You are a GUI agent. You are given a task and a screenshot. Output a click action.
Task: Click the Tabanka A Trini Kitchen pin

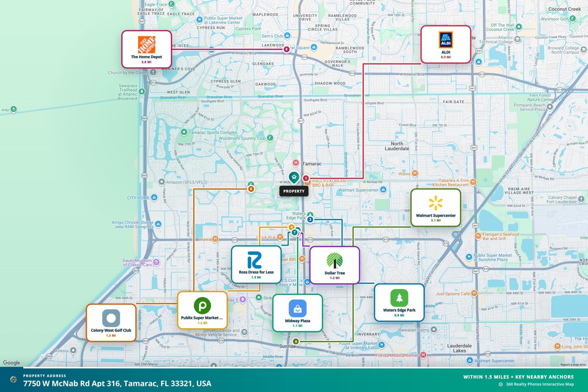(x=473, y=182)
